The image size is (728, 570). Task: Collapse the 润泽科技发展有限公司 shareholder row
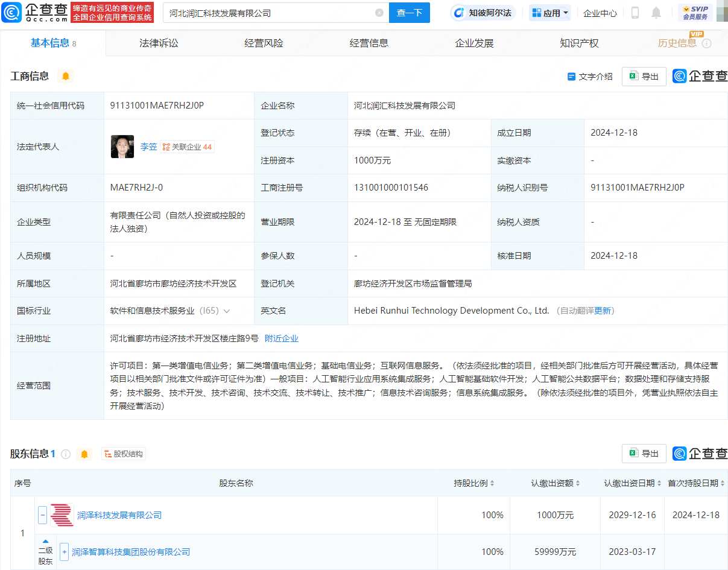pos(43,515)
